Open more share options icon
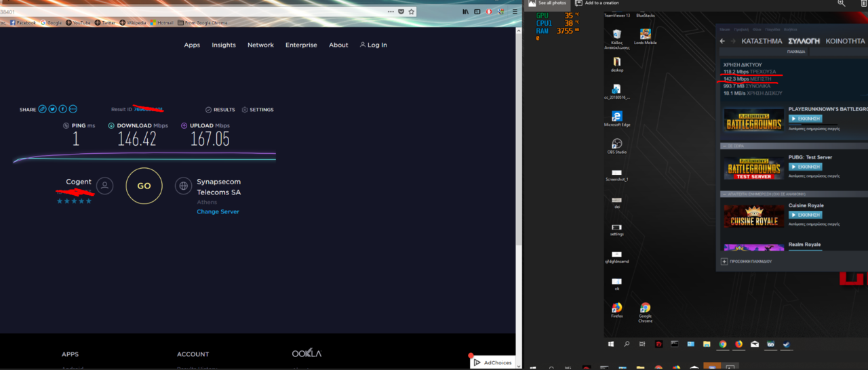Screen dimensions: 868x370 click(x=73, y=109)
